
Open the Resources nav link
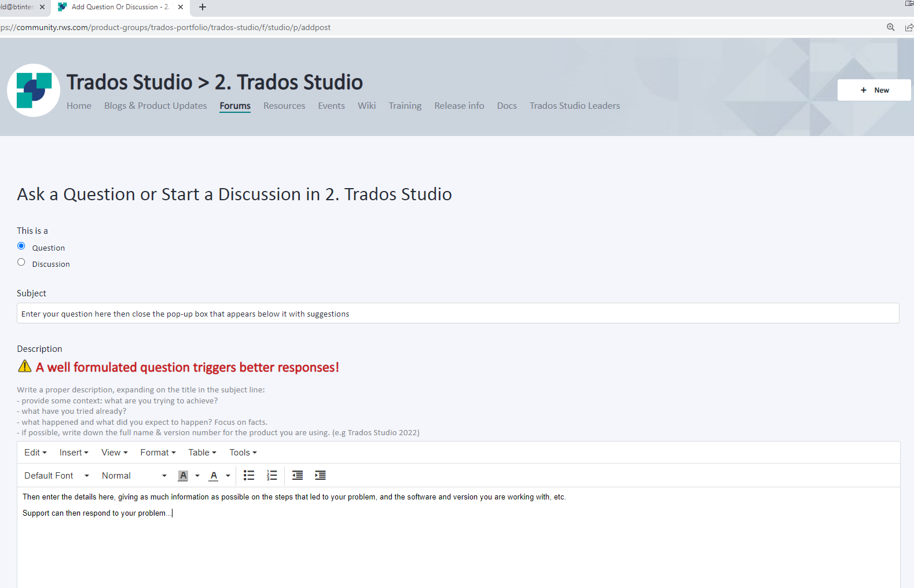pyautogui.click(x=284, y=106)
